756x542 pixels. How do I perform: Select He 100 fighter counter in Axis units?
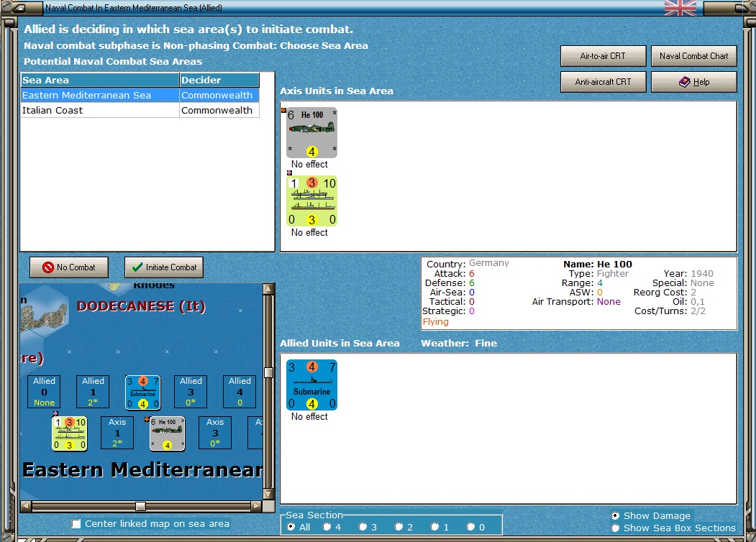pyautogui.click(x=311, y=132)
